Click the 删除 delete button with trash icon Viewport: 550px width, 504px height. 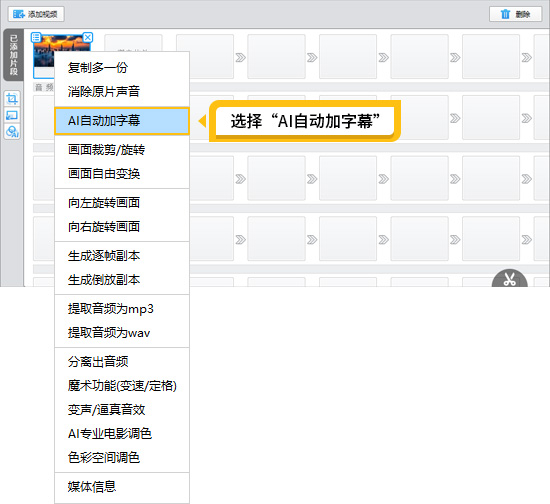[515, 14]
